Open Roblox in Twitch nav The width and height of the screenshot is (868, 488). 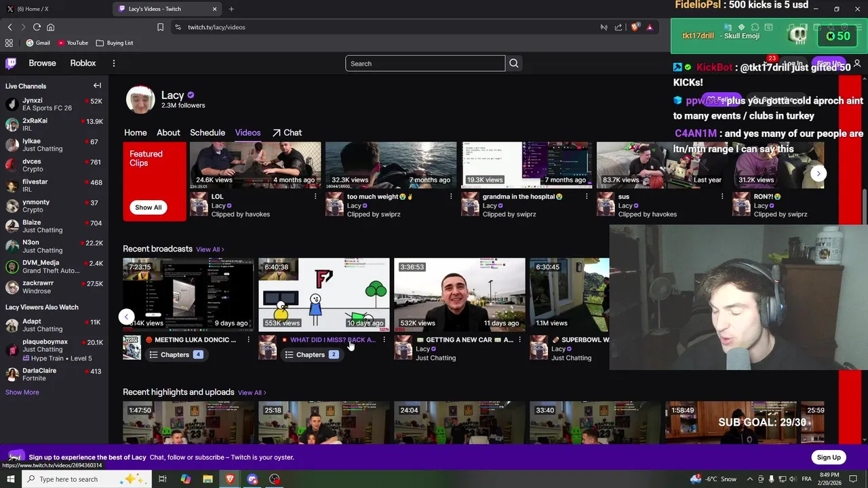(x=83, y=63)
